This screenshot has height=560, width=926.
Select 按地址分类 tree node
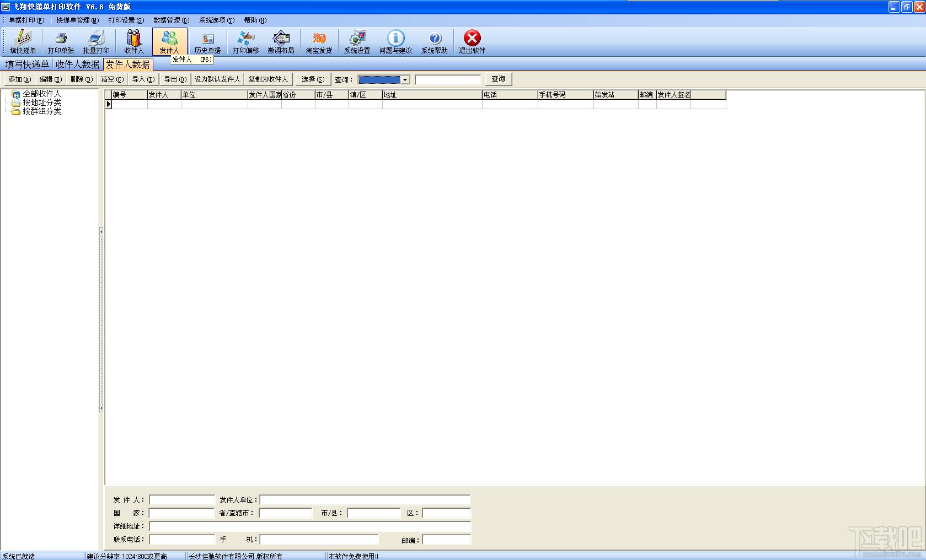pos(42,103)
